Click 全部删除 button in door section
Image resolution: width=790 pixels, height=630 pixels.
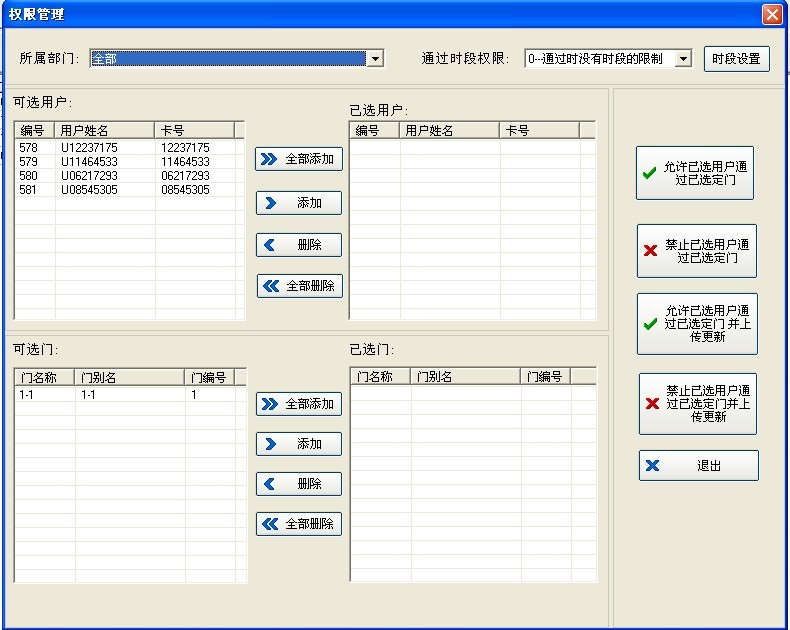pos(299,524)
